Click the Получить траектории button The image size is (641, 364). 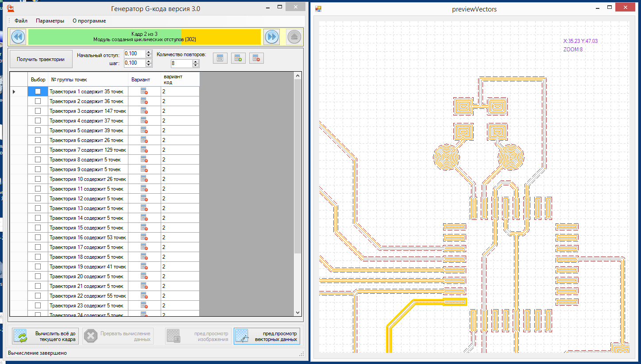pyautogui.click(x=41, y=59)
